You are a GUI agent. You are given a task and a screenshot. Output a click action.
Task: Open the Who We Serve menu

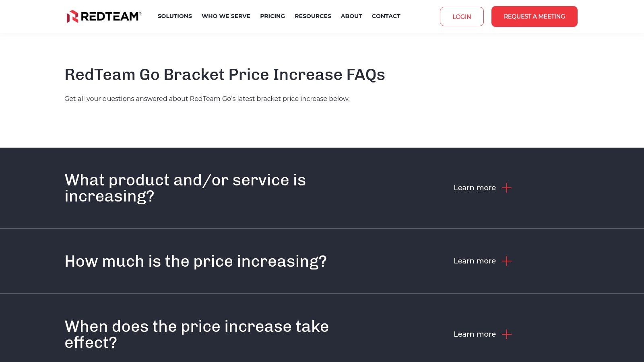pos(226,16)
